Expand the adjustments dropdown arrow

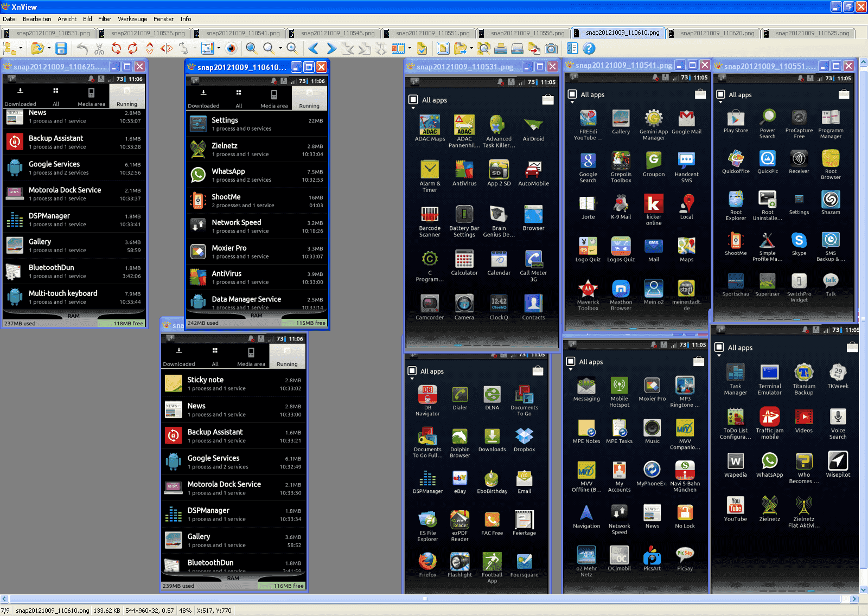pos(218,49)
